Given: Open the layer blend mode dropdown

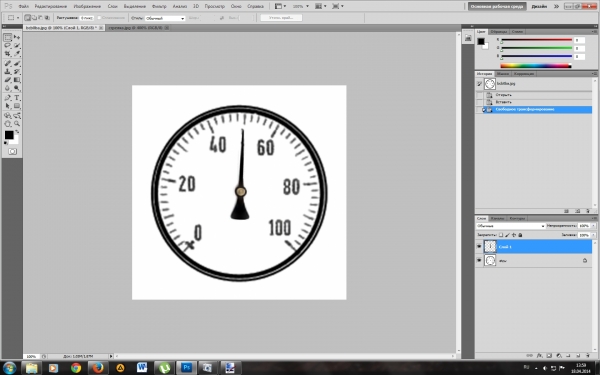Looking at the screenshot, I should pyautogui.click(x=510, y=226).
